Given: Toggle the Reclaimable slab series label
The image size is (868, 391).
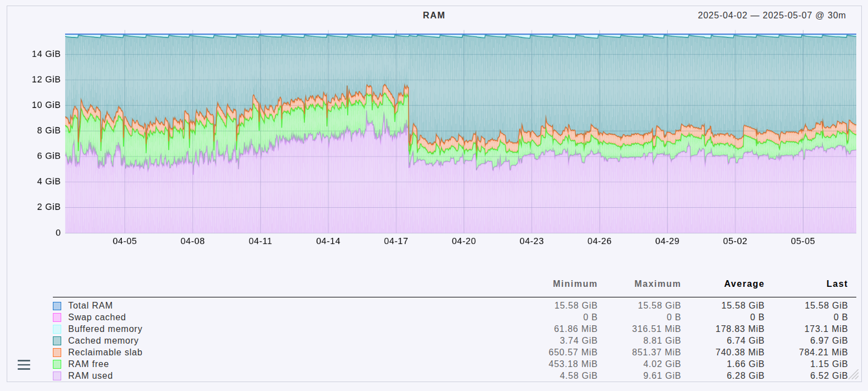Looking at the screenshot, I should (x=105, y=353).
